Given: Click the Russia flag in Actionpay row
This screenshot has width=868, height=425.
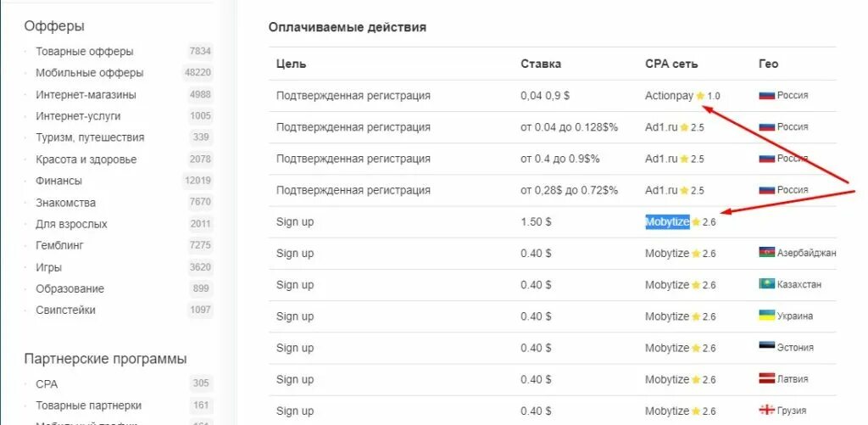Looking at the screenshot, I should click(766, 95).
